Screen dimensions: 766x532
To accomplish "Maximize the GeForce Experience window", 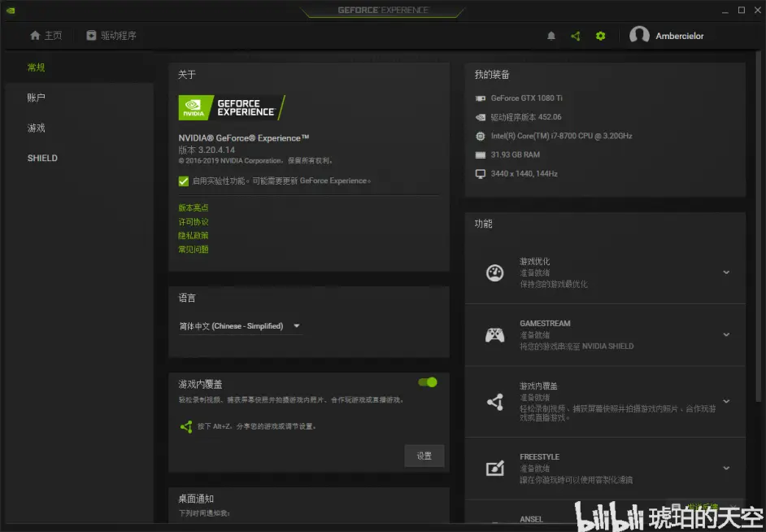I will pyautogui.click(x=741, y=11).
